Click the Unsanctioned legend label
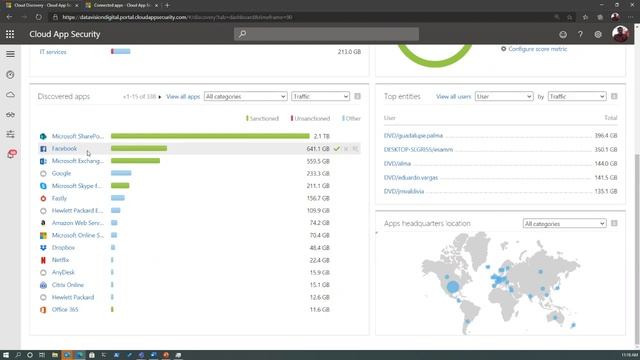This screenshot has width=640, height=360. 312,118
